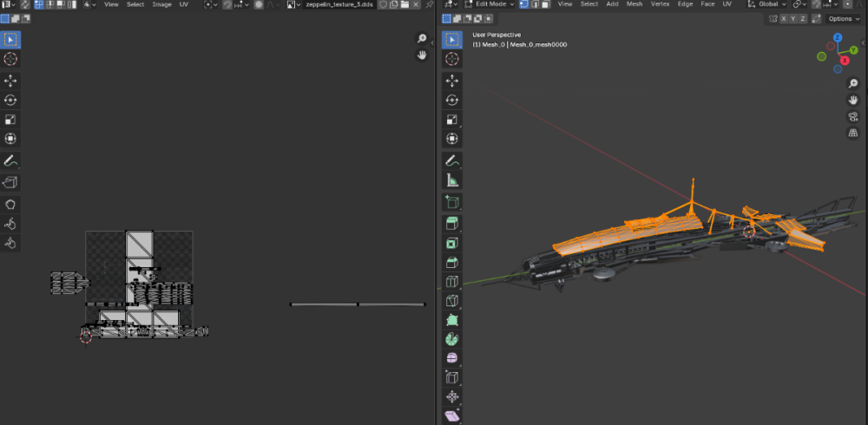Select the Cursor tool in 3D viewport
The height and width of the screenshot is (425, 868).
tap(452, 59)
